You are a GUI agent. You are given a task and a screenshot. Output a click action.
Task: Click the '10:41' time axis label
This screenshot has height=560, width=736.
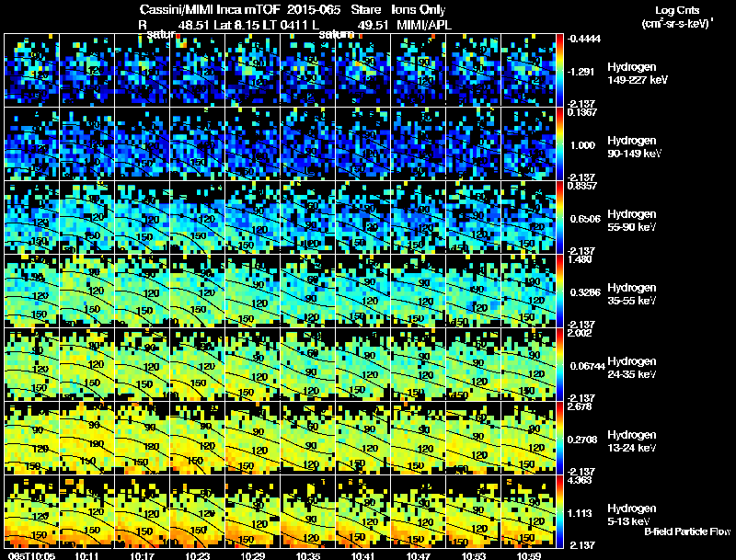[x=362, y=555]
